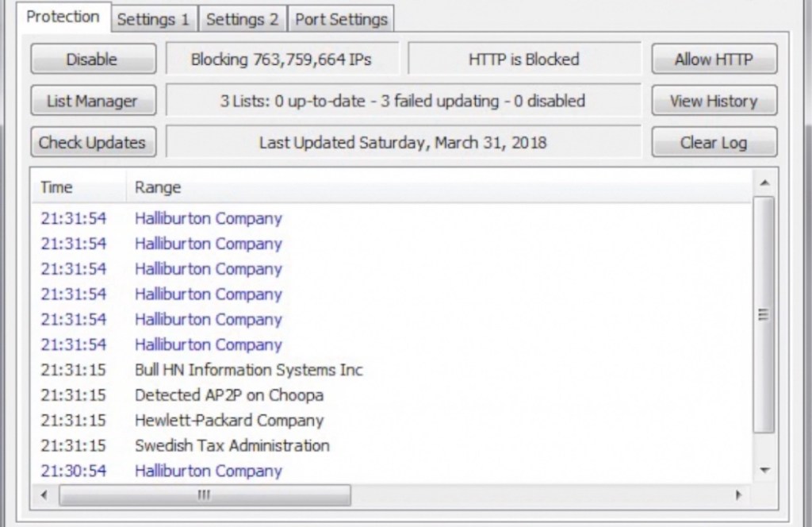Open the Port Settings tab
812x527 pixels.
tap(341, 19)
